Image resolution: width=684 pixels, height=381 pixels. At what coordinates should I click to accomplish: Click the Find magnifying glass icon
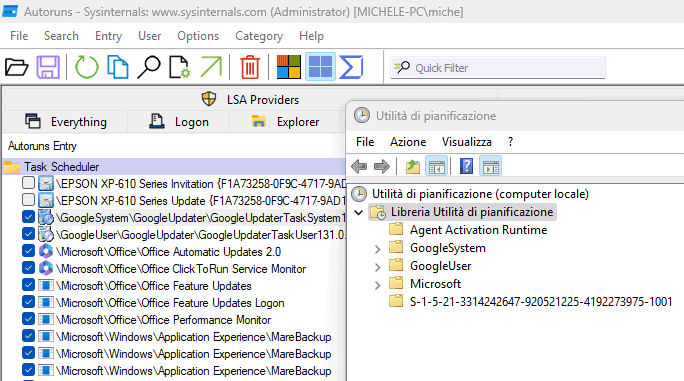point(149,68)
